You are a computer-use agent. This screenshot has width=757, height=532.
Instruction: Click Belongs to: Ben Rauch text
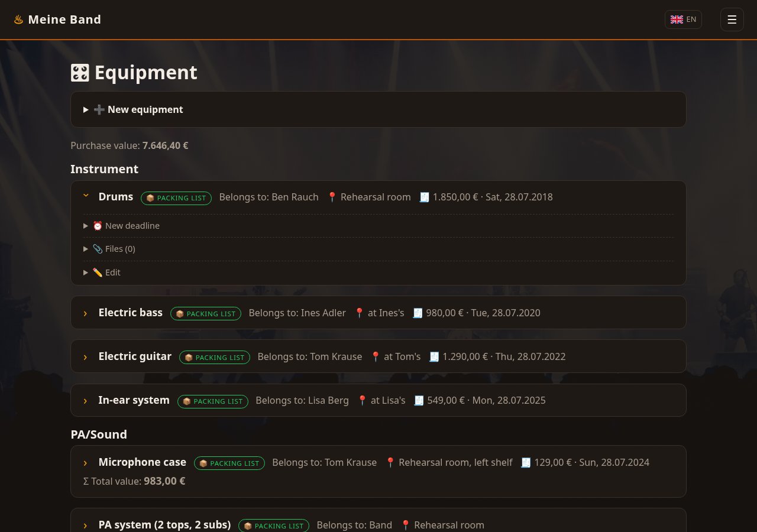pos(269,197)
